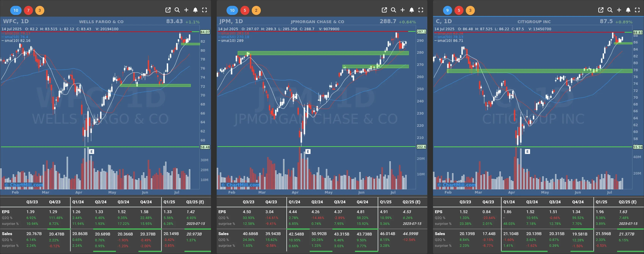Click JPM resistance price label 297.1
This screenshot has height=254, width=644.
point(421,32)
